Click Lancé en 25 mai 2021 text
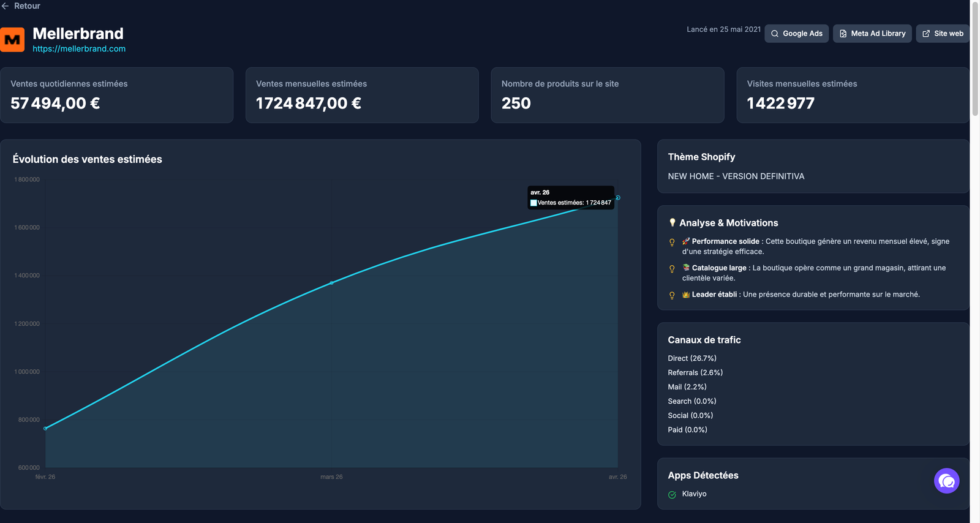 point(723,29)
